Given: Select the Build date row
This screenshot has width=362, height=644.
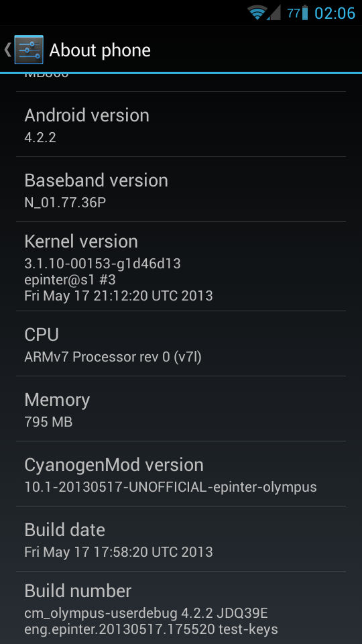Looking at the screenshot, I should (181, 539).
